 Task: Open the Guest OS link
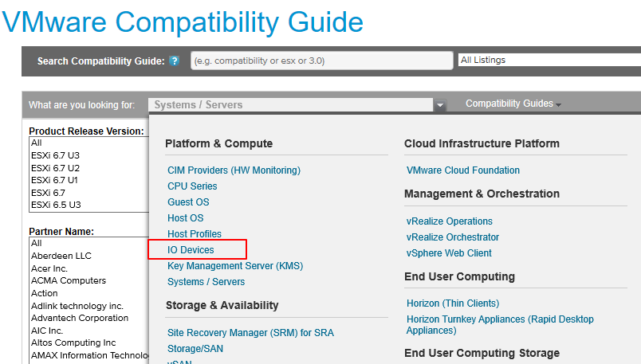pyautogui.click(x=188, y=202)
